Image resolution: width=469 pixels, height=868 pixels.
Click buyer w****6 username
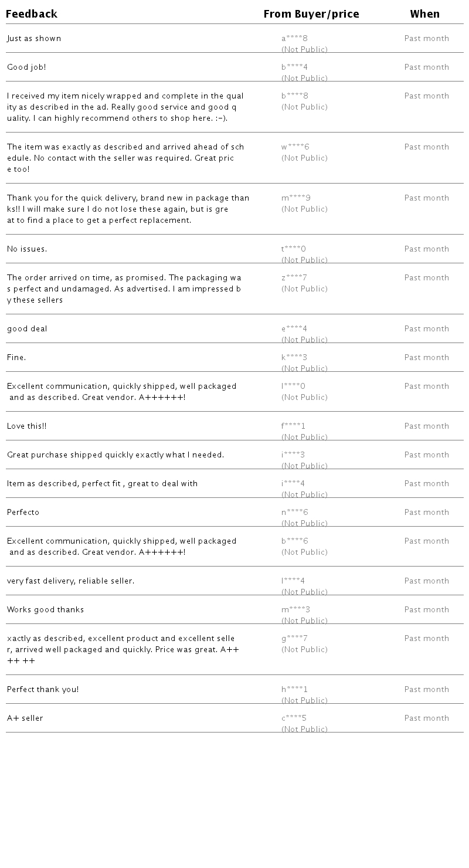(295, 147)
